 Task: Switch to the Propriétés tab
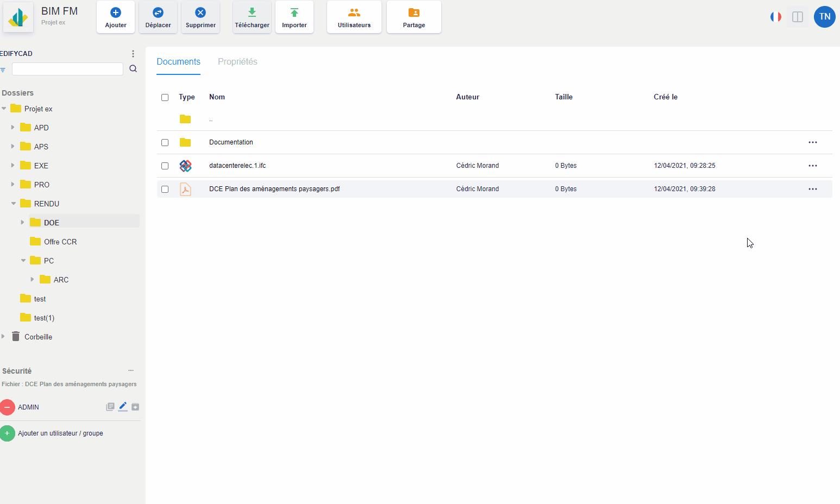pyautogui.click(x=237, y=62)
